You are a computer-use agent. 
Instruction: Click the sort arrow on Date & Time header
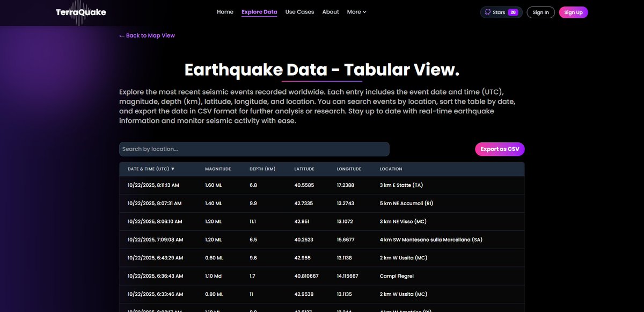click(x=173, y=168)
